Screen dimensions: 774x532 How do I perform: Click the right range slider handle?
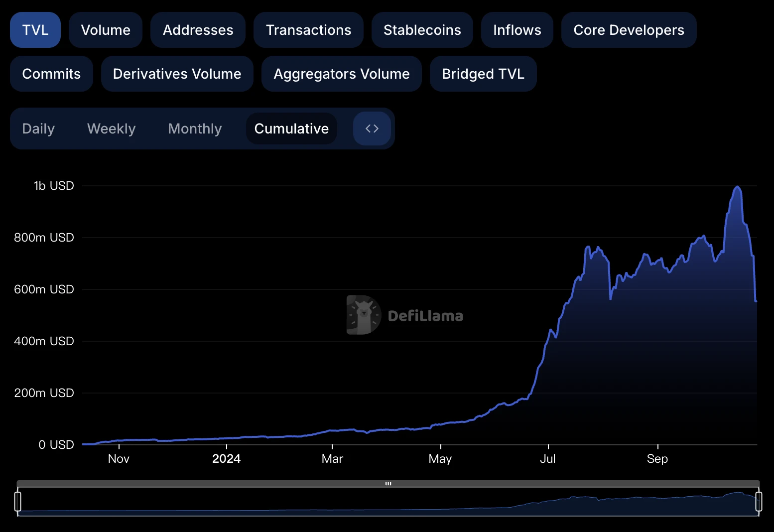(x=759, y=501)
